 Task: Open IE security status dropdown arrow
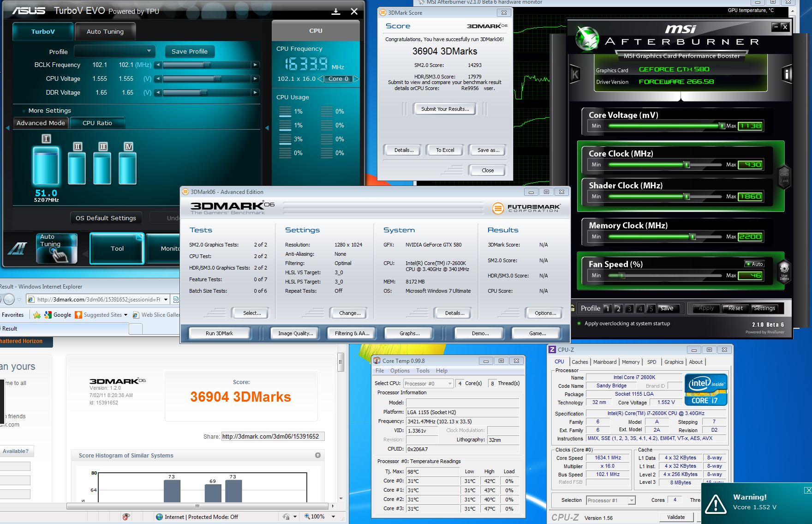(x=295, y=517)
